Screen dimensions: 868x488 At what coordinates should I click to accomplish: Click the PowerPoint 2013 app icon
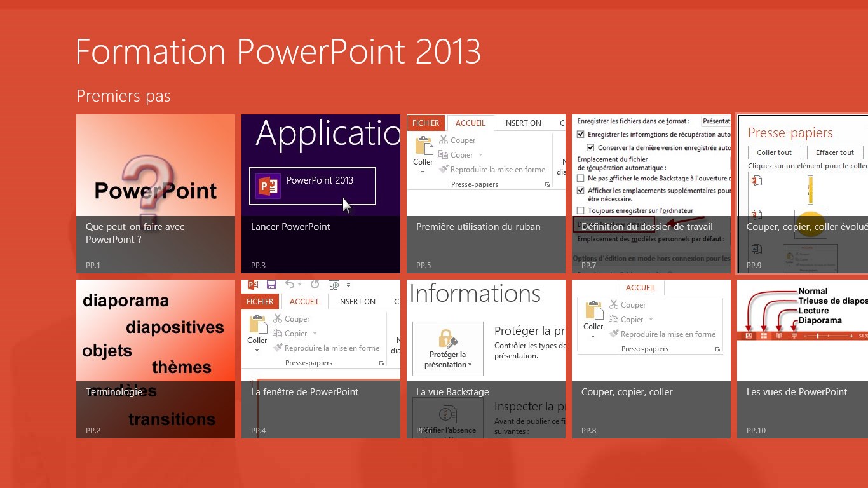point(268,186)
